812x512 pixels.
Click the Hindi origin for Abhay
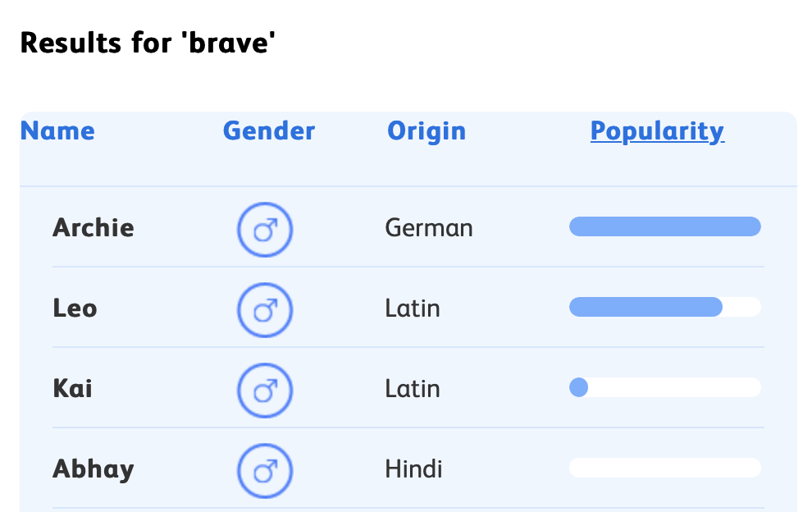click(413, 469)
